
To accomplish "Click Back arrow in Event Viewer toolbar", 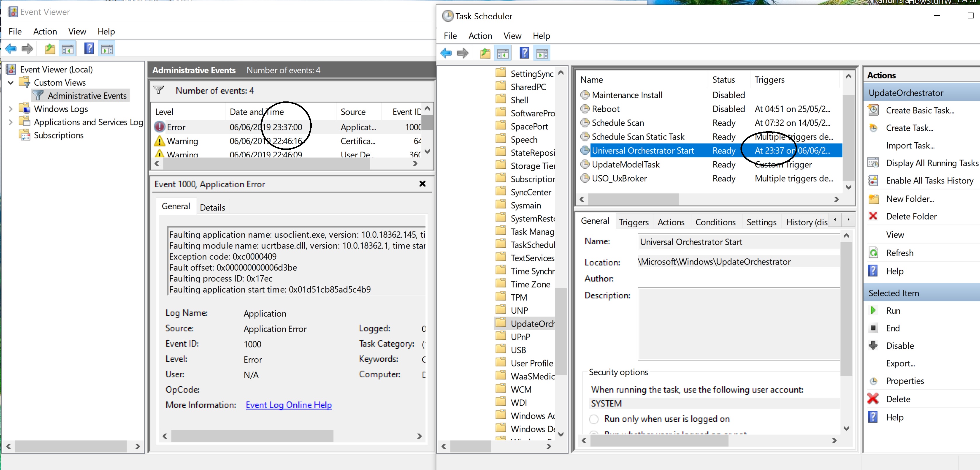I will 11,49.
